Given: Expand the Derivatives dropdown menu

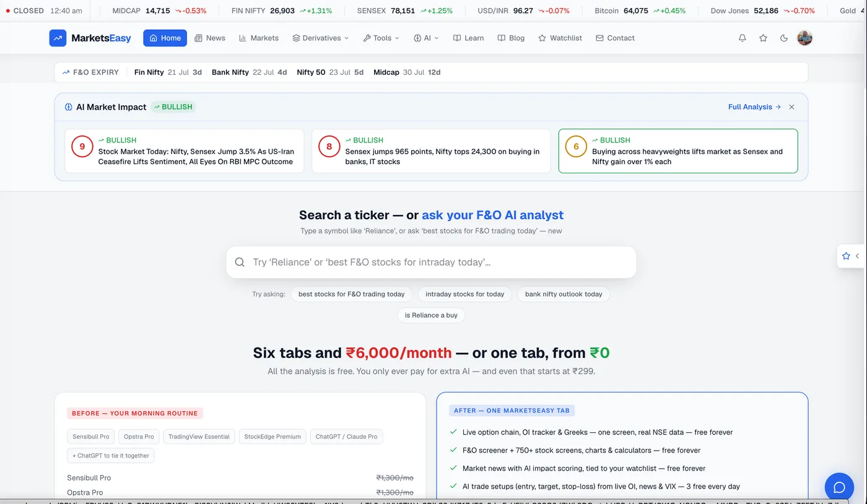Looking at the screenshot, I should click(321, 38).
